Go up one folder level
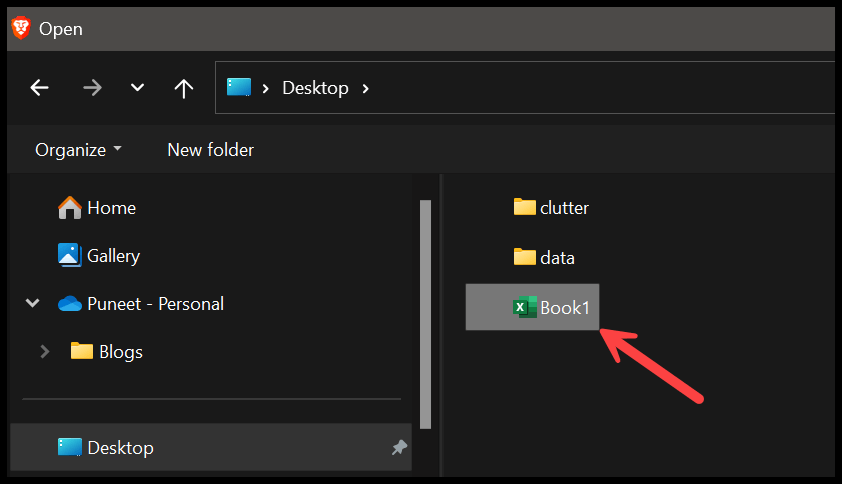Screen dimensions: 842x484 click(x=184, y=88)
